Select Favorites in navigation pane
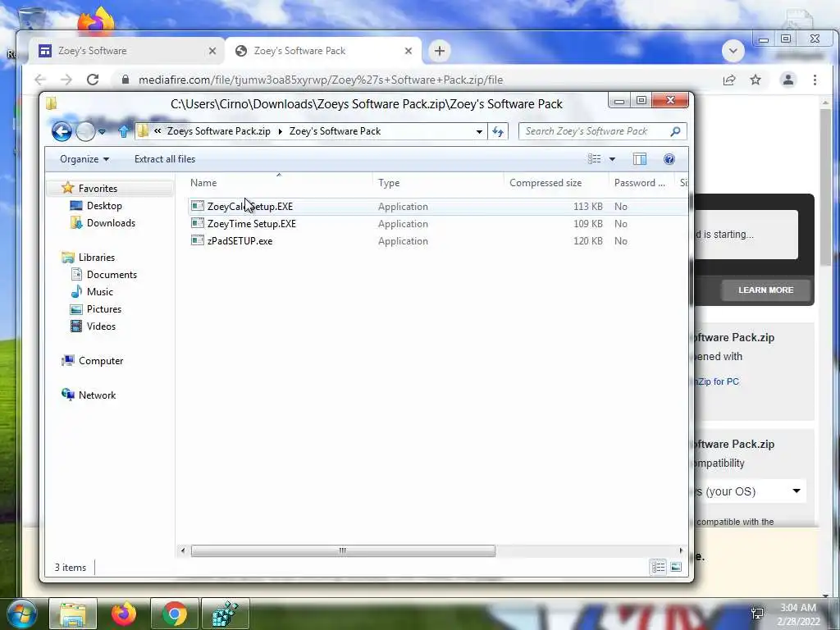The image size is (840, 630). click(x=98, y=189)
